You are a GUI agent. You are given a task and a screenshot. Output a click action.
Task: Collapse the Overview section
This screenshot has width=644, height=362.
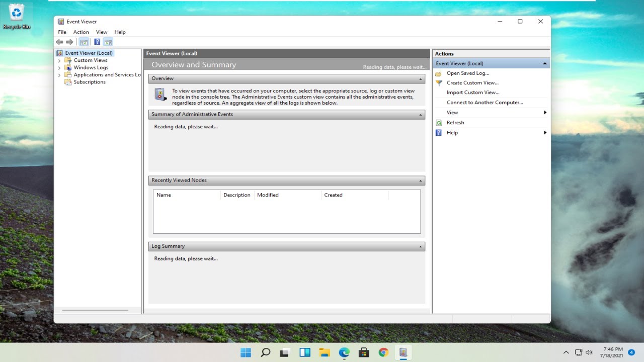[421, 79]
